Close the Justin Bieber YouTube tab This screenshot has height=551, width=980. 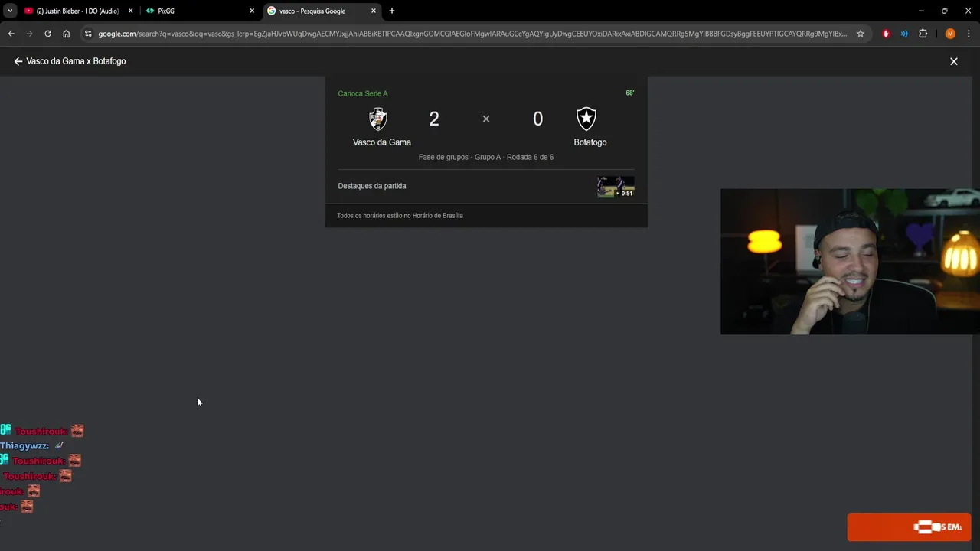(130, 11)
